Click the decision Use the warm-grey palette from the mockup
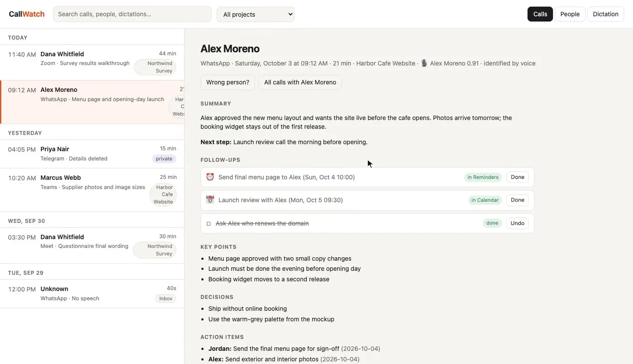The width and height of the screenshot is (633, 364). click(271, 319)
